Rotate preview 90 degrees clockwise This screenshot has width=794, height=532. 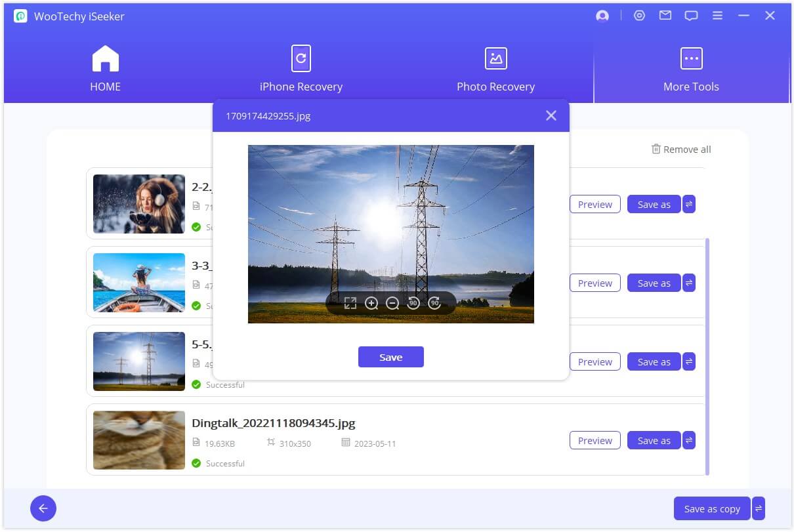pyautogui.click(x=434, y=303)
